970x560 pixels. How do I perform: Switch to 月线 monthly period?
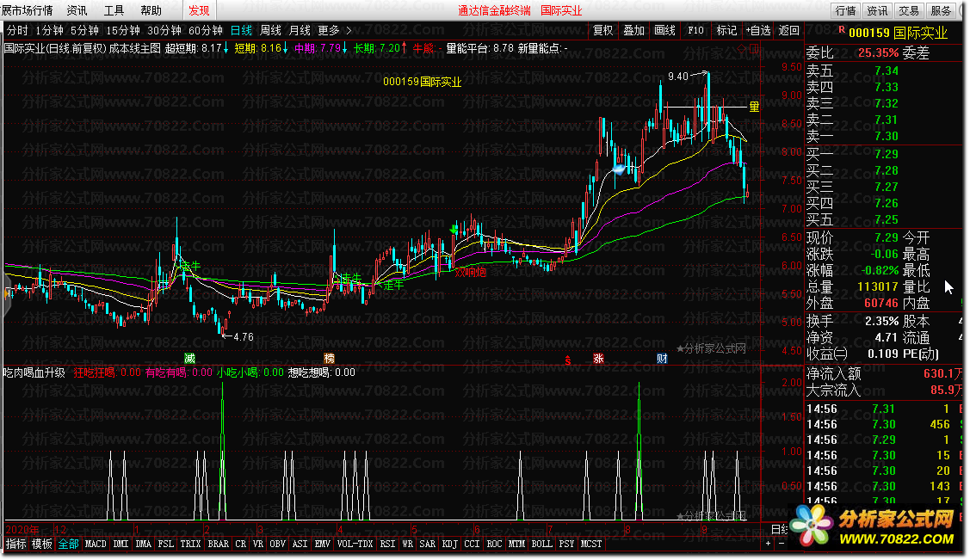point(300,30)
